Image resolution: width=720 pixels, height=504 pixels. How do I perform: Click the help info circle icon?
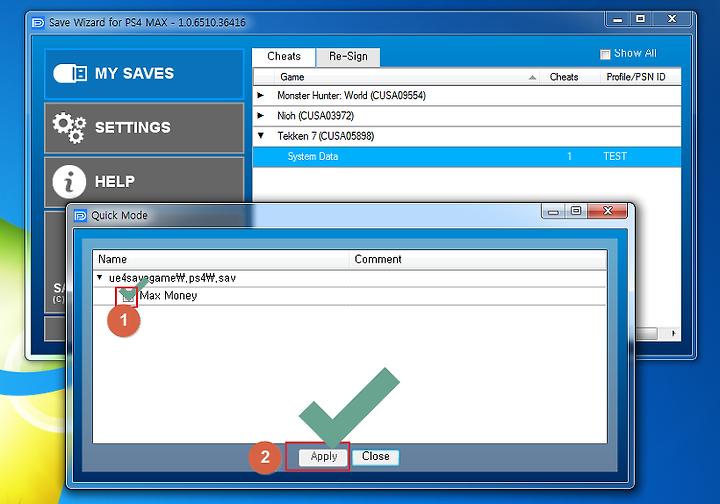point(69,181)
